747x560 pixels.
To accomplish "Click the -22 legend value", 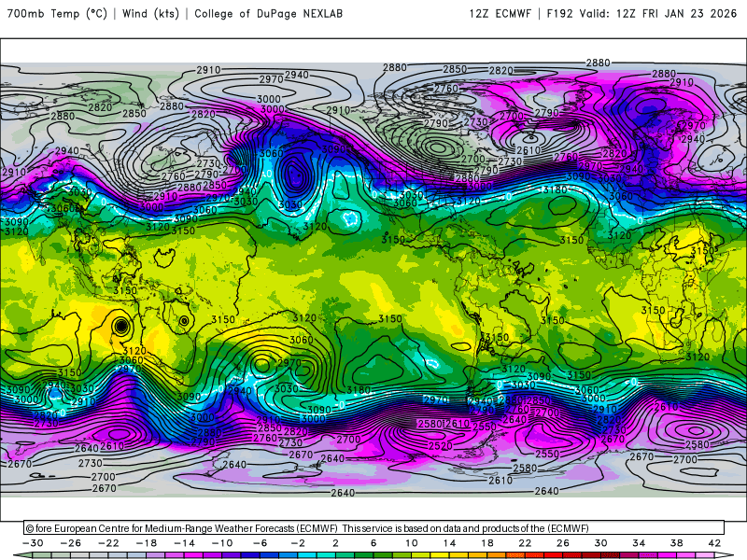I will coord(108,543).
